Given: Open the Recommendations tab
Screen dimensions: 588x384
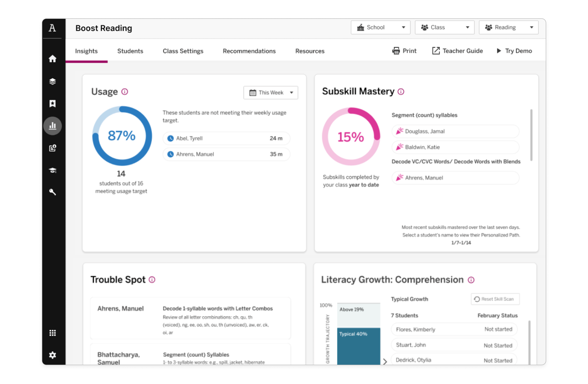Looking at the screenshot, I should [249, 51].
